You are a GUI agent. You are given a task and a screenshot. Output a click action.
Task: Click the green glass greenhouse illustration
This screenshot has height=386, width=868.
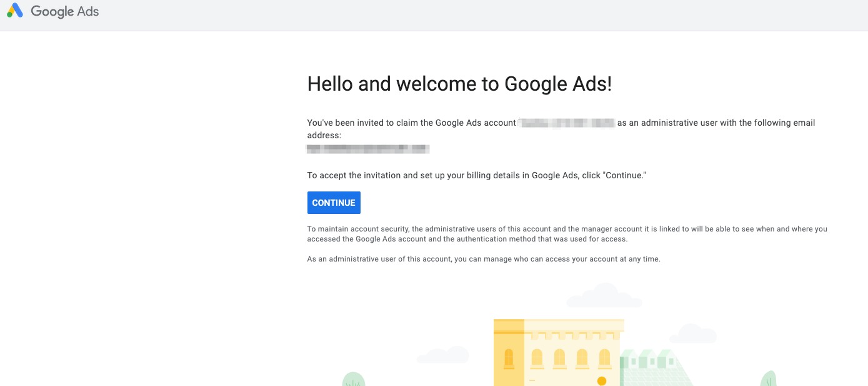pos(653,368)
